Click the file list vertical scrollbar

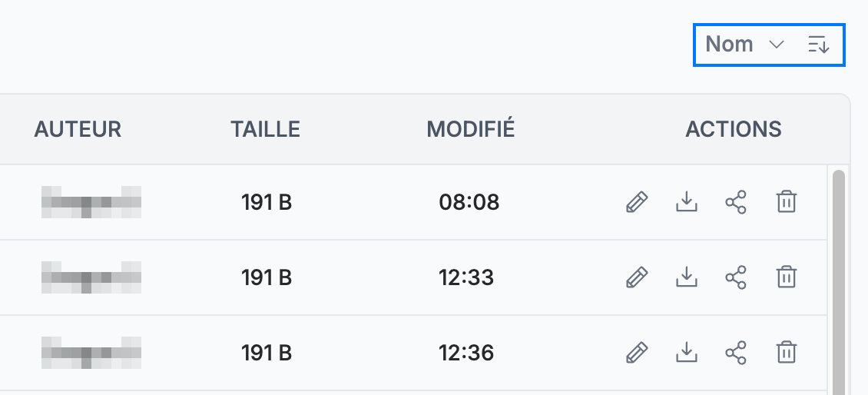(x=839, y=283)
